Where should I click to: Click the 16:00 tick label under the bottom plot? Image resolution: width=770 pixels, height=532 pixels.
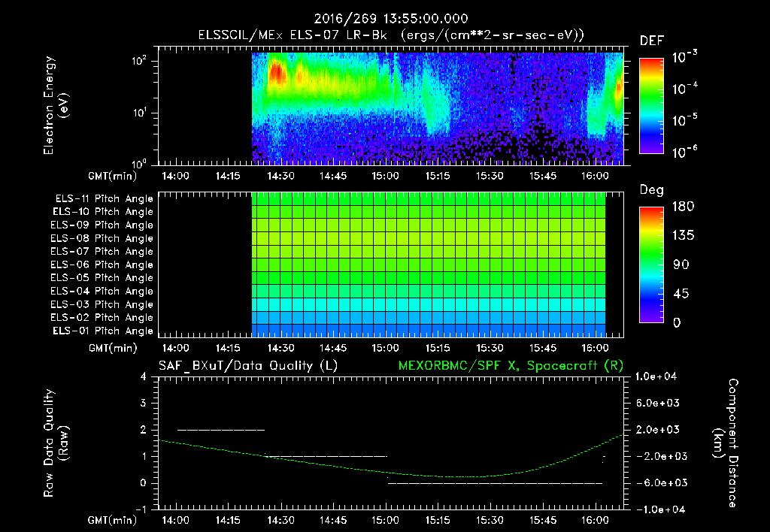(x=595, y=520)
